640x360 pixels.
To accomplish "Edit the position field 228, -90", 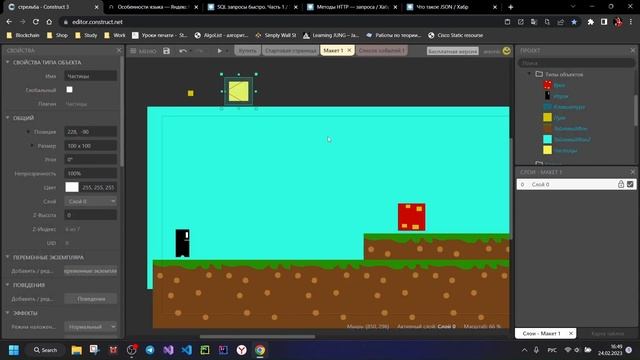I will [91, 132].
